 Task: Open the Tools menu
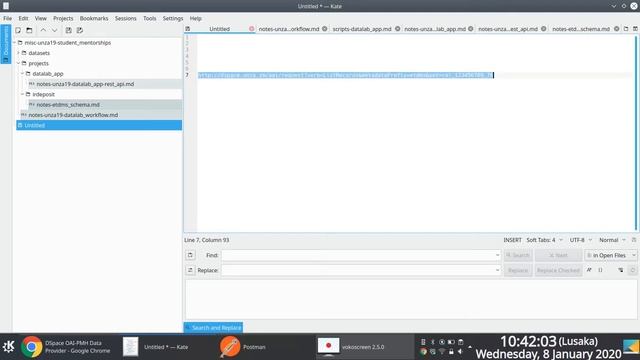[x=149, y=18]
